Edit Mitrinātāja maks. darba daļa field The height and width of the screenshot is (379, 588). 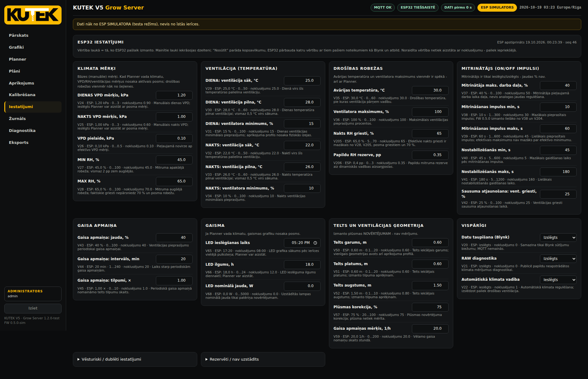[x=558, y=85]
